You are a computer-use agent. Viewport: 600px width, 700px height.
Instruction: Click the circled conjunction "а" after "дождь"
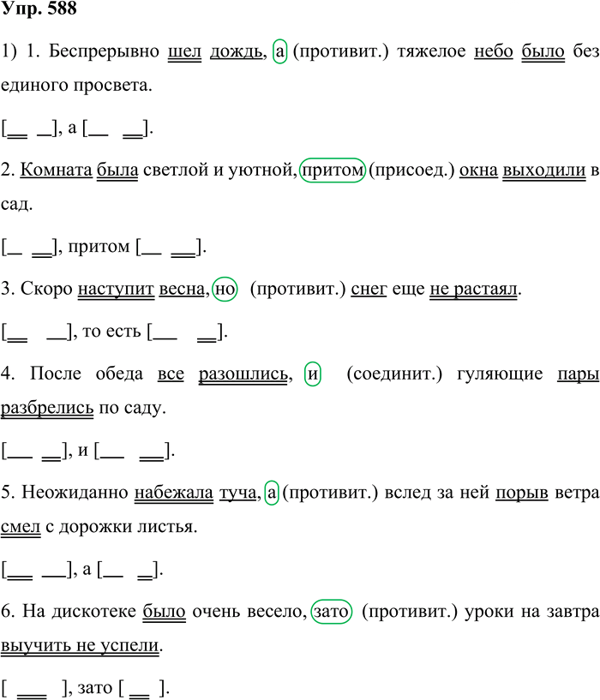pos(279,51)
